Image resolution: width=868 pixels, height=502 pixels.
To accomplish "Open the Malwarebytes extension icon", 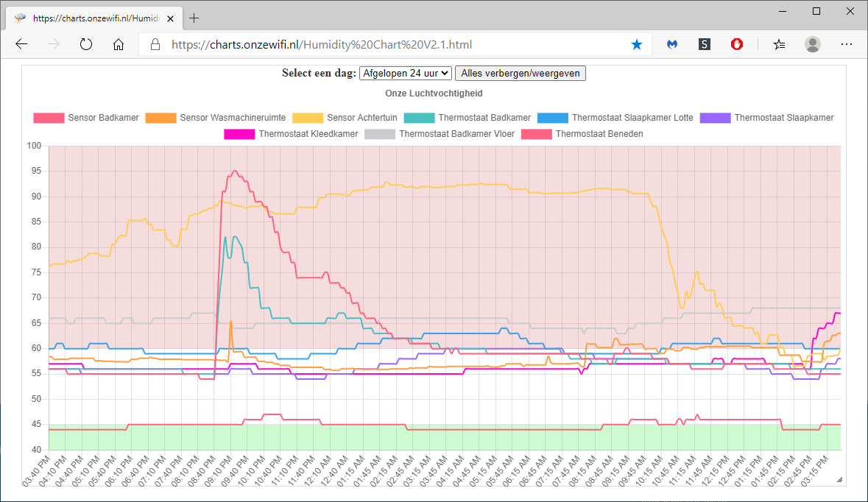I will pos(672,44).
